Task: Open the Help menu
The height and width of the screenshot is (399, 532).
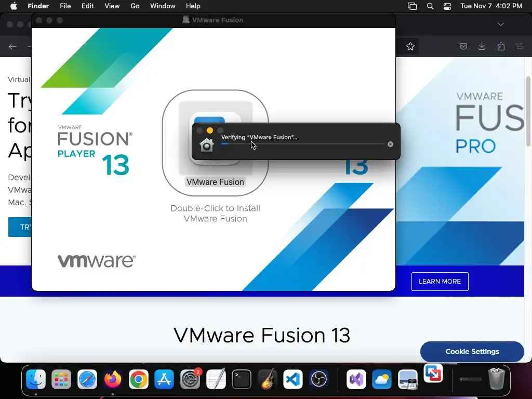Action: coord(193,6)
